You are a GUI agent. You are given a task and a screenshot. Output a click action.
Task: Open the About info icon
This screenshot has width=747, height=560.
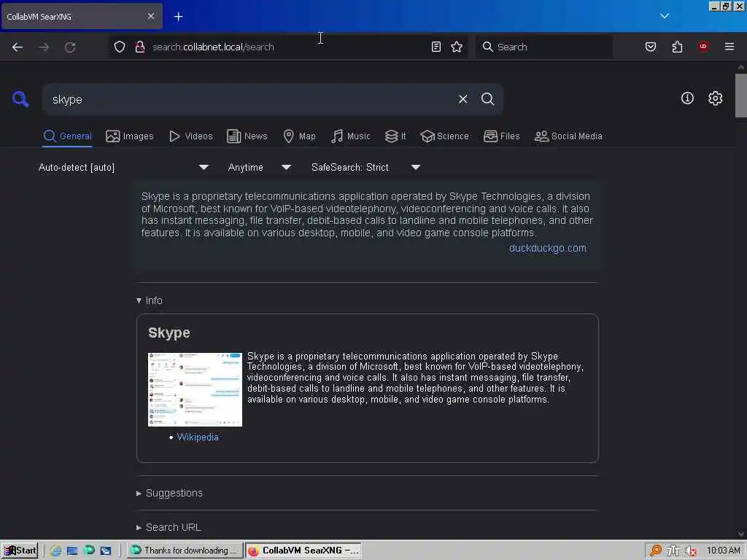(687, 98)
